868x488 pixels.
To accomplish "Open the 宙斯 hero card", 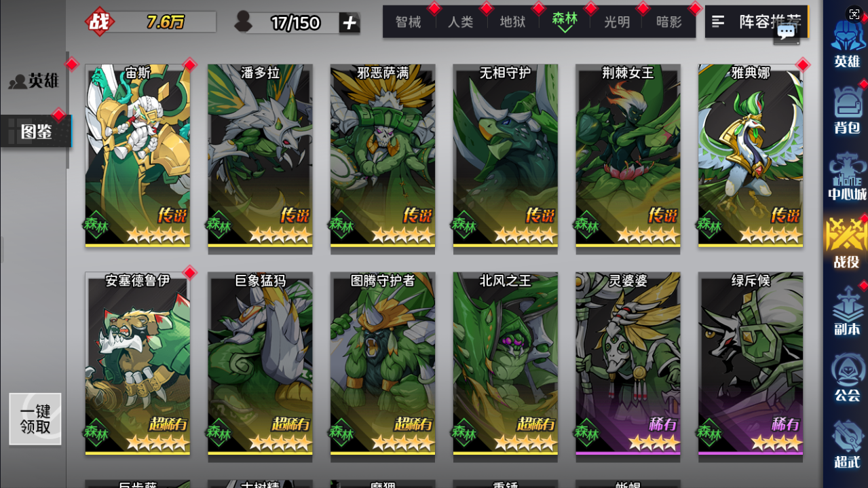I will (138, 156).
